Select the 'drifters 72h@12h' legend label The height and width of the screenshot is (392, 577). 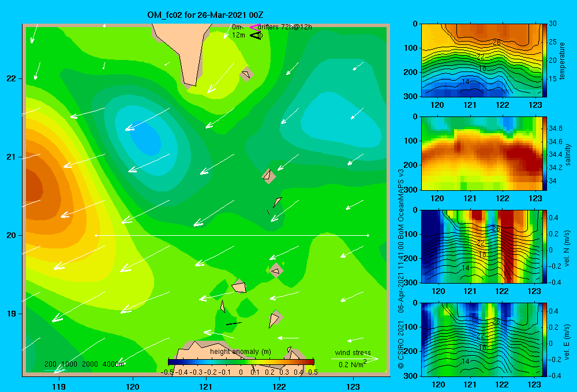[x=285, y=27]
